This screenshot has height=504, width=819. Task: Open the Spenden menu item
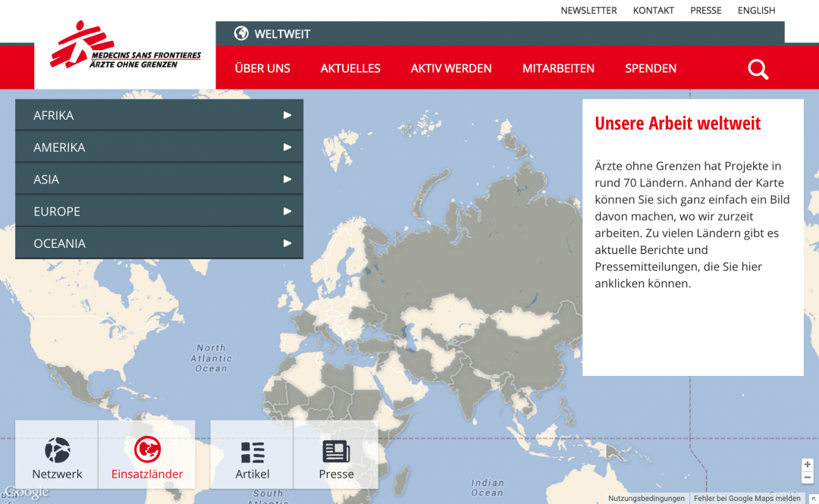pyautogui.click(x=651, y=68)
